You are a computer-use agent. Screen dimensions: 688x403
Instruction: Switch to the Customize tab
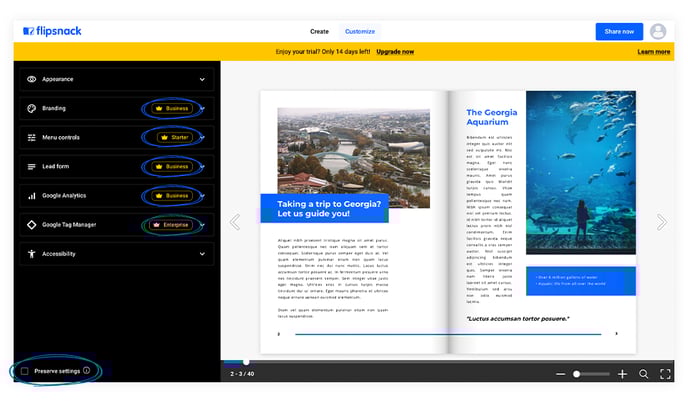[x=360, y=32]
